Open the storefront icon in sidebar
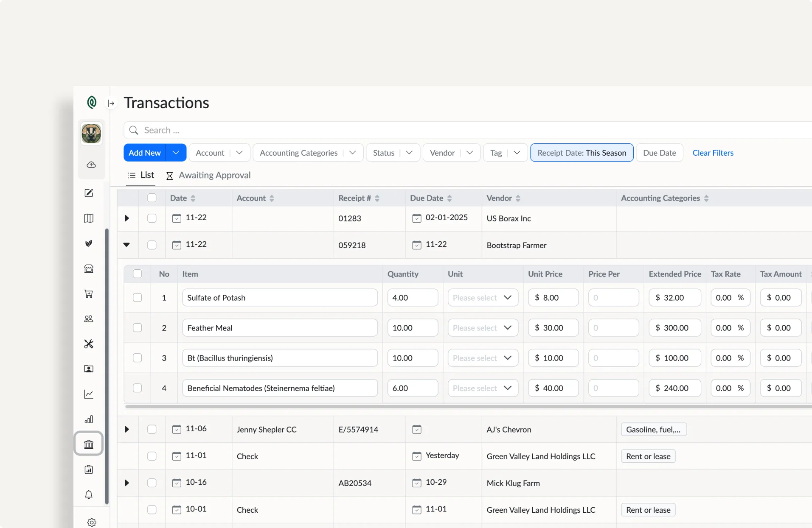 click(x=88, y=268)
